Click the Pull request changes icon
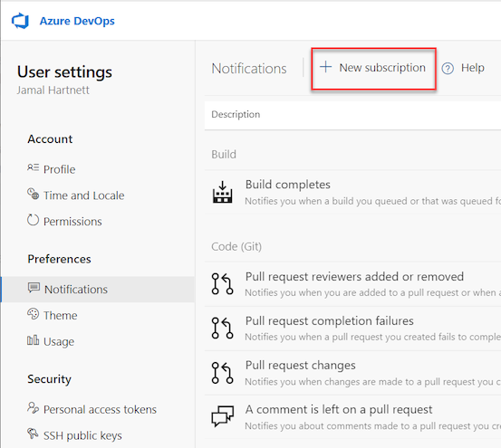Viewport: 501px width, 448px height. point(222,373)
